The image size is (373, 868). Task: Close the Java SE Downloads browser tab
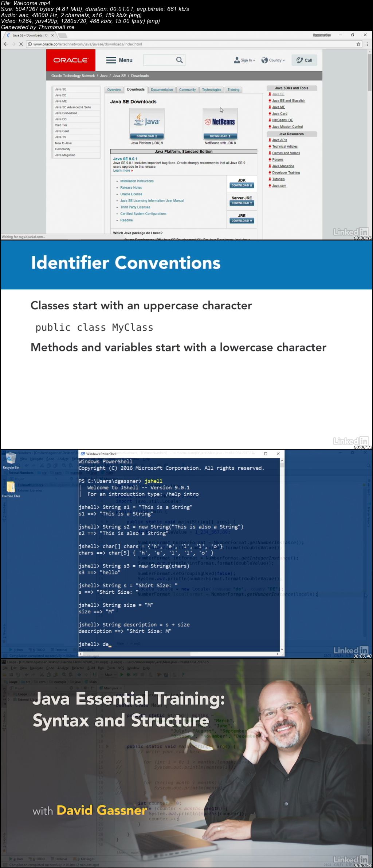[52, 35]
